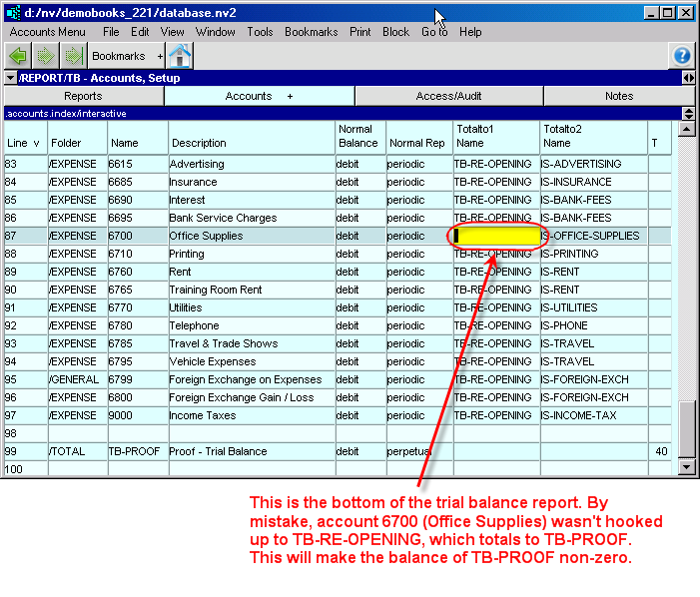
Task: Switch to the Access/Audit tab
Action: (448, 96)
